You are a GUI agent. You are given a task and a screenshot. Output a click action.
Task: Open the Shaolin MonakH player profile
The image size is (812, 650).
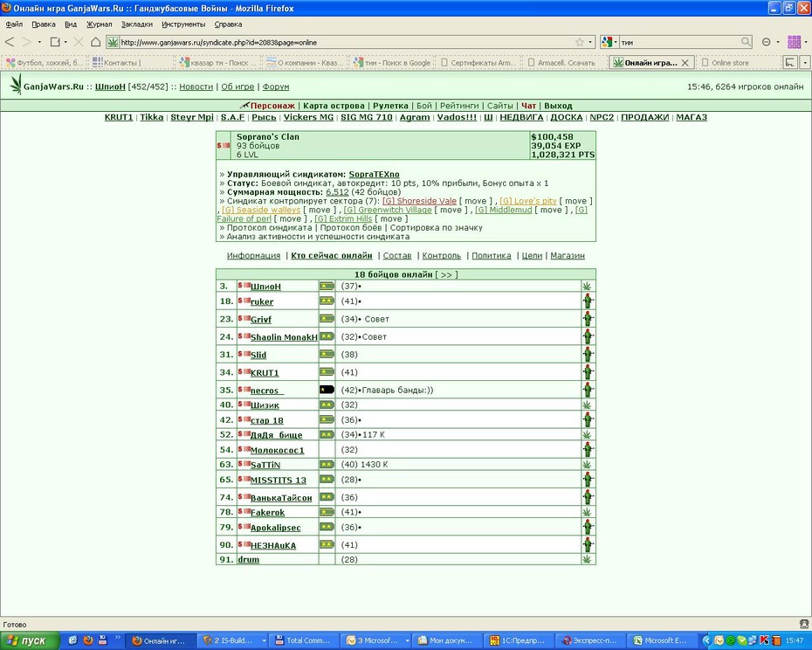click(284, 337)
